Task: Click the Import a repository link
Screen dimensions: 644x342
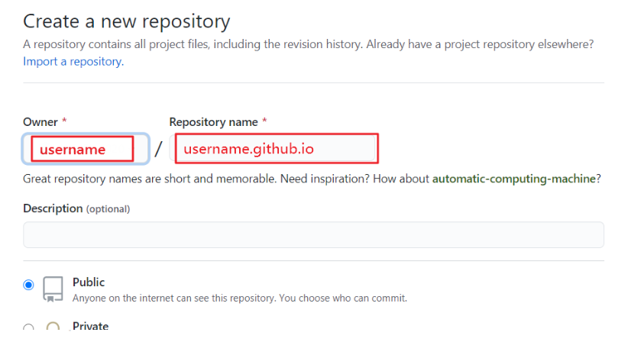Action: [x=73, y=62]
